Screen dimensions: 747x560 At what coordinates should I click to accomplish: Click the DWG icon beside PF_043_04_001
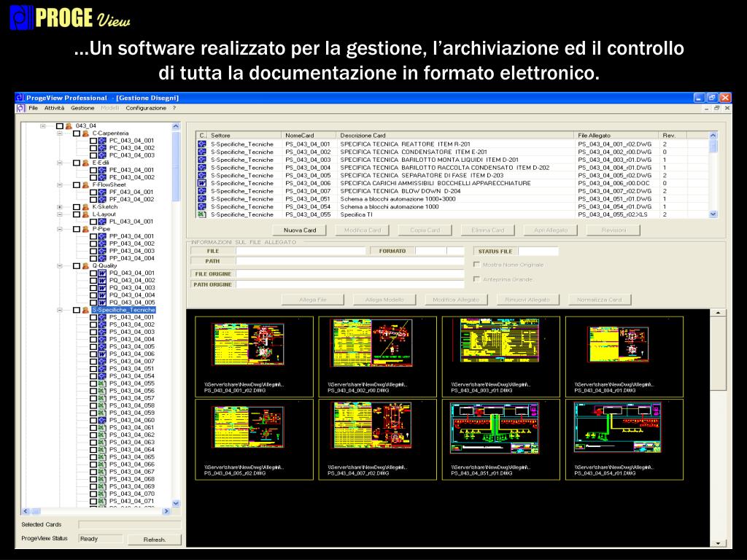pyautogui.click(x=102, y=192)
